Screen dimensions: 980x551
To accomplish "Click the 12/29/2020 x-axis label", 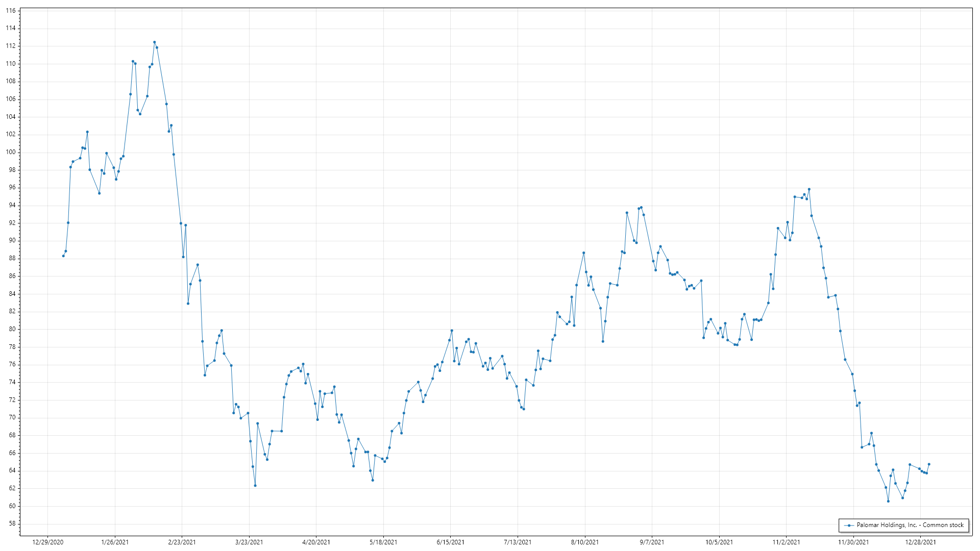I will [x=47, y=542].
